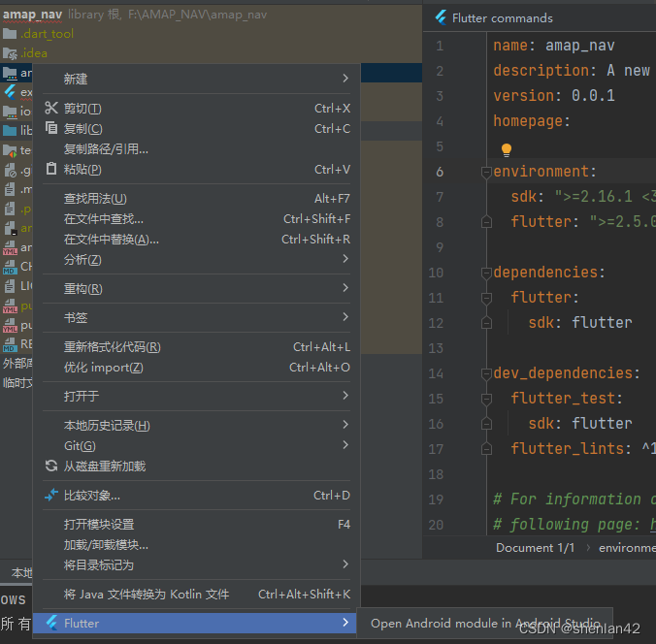Select 在文件中查找... menu entry
The height and width of the screenshot is (644, 656).
(196, 219)
